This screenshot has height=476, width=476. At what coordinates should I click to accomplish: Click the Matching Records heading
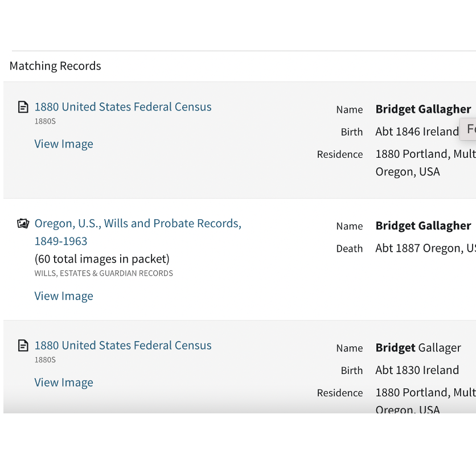click(x=55, y=66)
